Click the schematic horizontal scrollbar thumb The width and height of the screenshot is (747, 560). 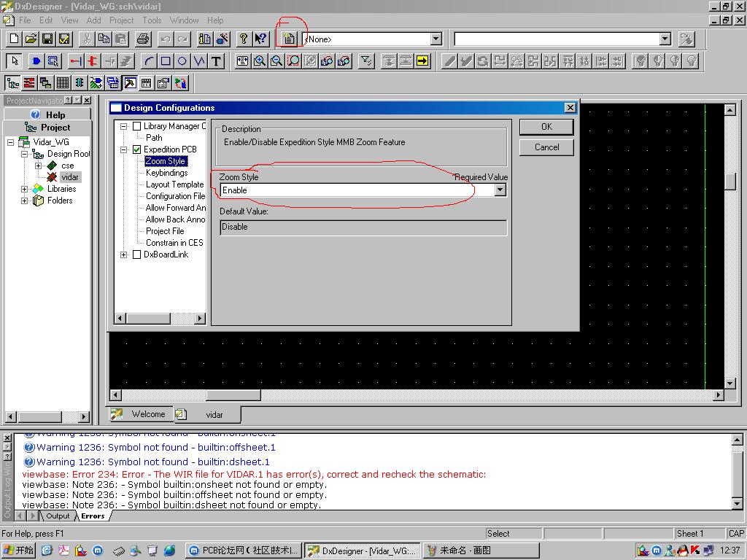click(233, 394)
